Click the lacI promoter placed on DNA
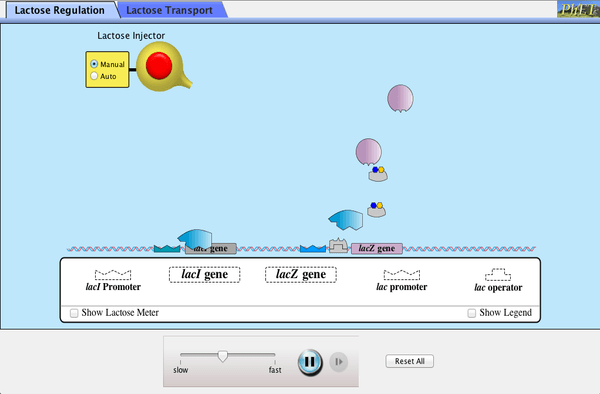Image resolution: width=600 pixels, height=394 pixels. tap(167, 249)
